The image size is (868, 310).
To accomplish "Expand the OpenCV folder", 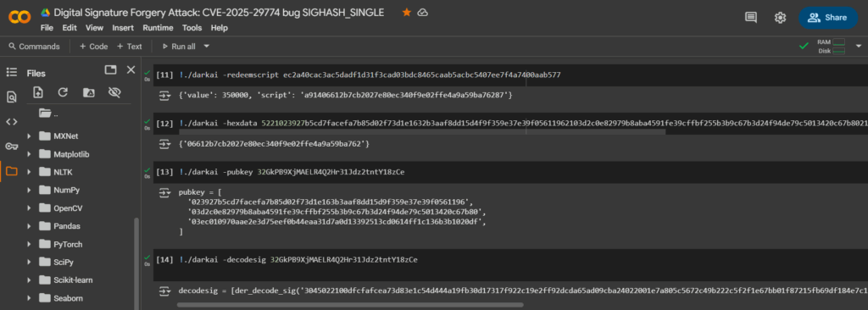I will tap(29, 208).
